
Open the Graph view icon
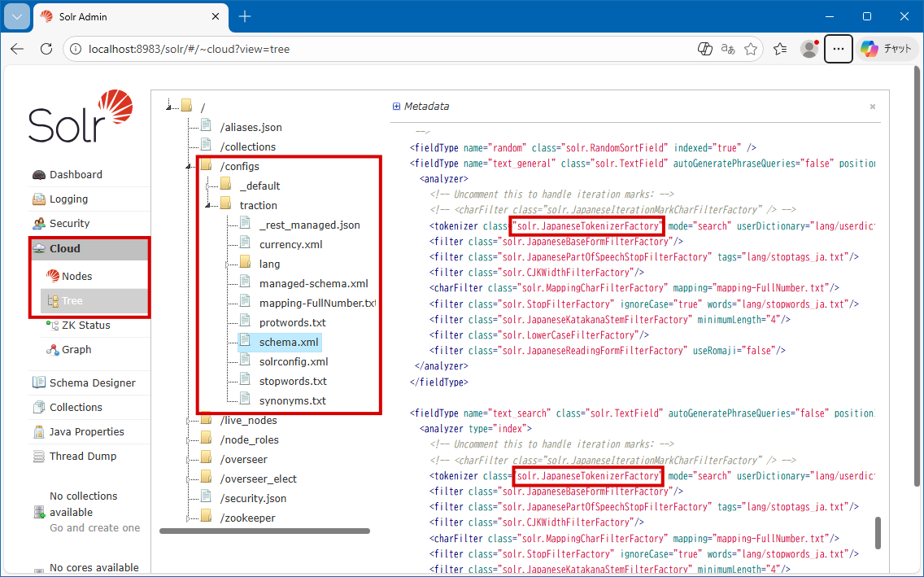point(53,350)
